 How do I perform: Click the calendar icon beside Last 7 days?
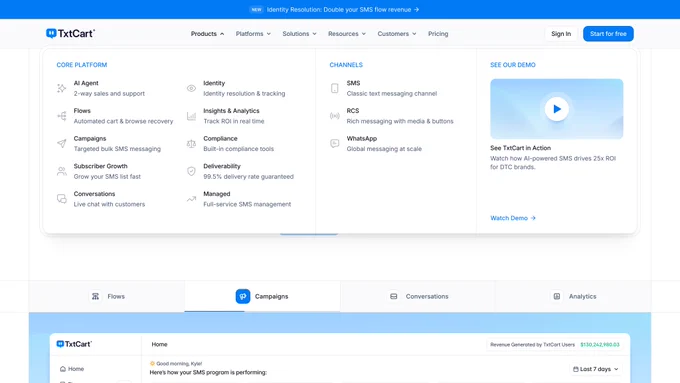pos(575,369)
